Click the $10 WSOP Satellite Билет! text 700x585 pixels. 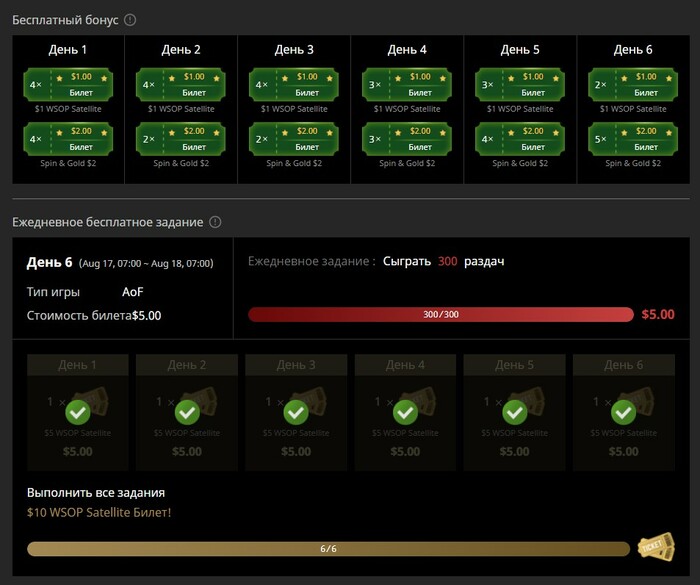coord(99,512)
